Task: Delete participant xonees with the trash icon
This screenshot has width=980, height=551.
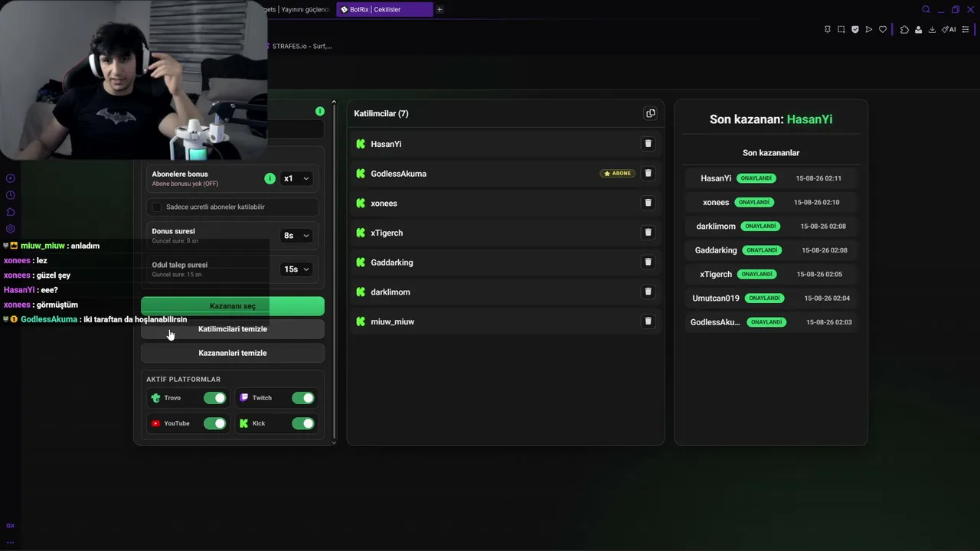Action: [x=648, y=203]
